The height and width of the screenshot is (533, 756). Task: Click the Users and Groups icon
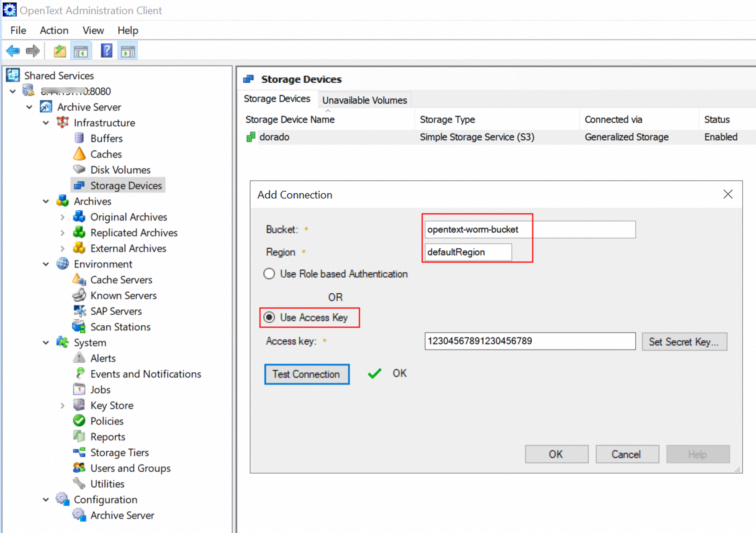tap(79, 468)
